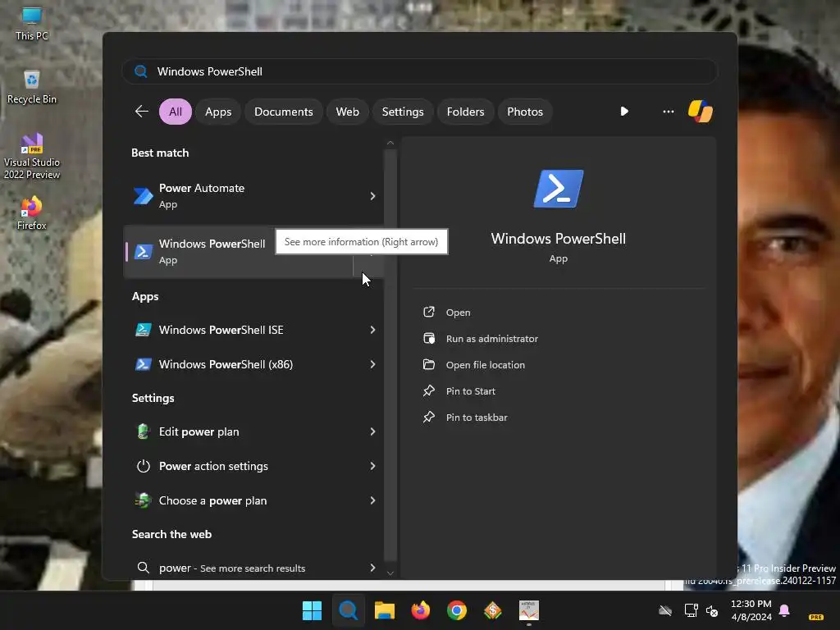This screenshot has height=630, width=840.
Task: Expand Choose a power plan chevron
Action: pos(372,500)
